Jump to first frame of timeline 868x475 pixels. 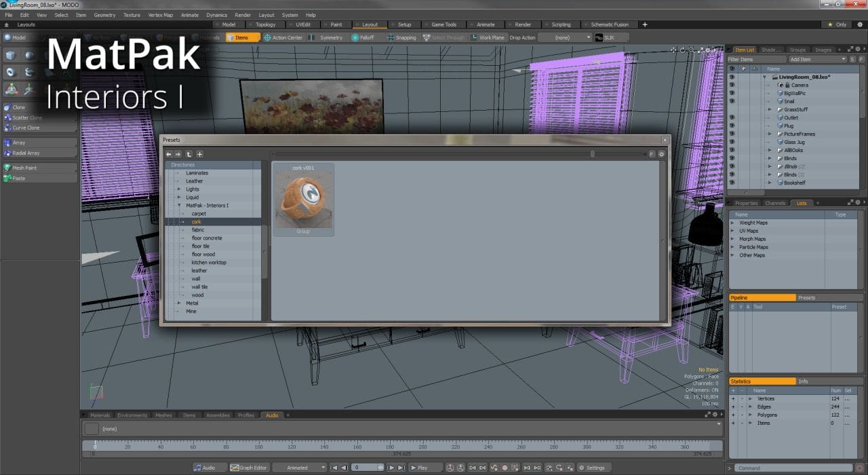(x=334, y=468)
